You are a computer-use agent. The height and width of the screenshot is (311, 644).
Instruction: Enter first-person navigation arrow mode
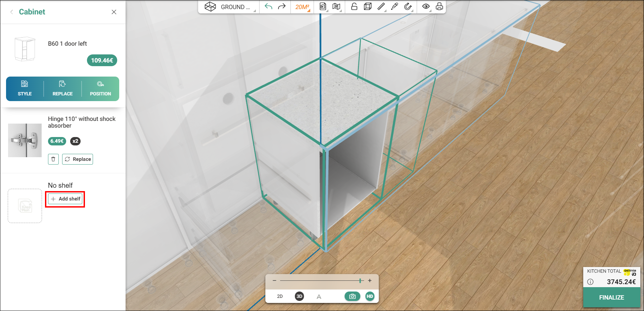coord(319,296)
